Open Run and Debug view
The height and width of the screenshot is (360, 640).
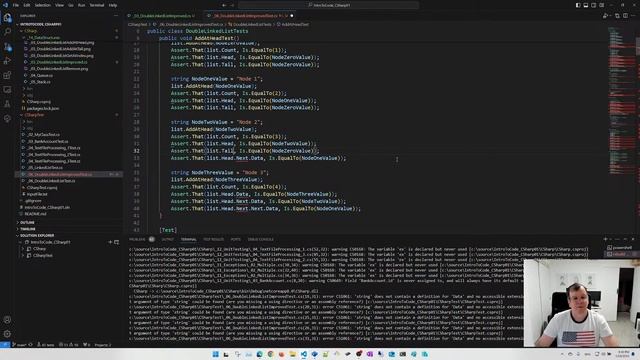(x=7, y=61)
